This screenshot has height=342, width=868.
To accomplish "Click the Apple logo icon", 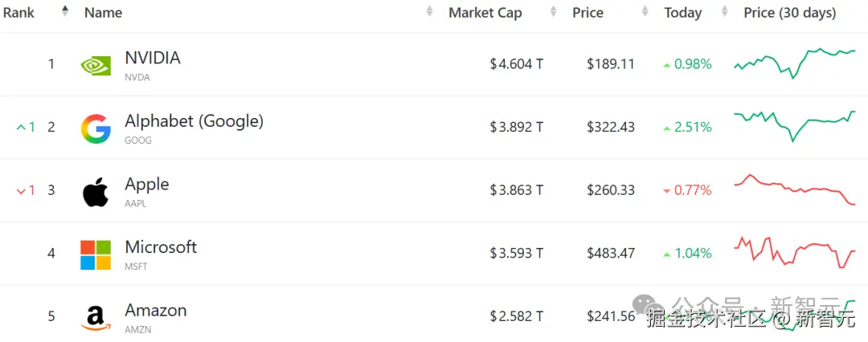I will pos(96,192).
